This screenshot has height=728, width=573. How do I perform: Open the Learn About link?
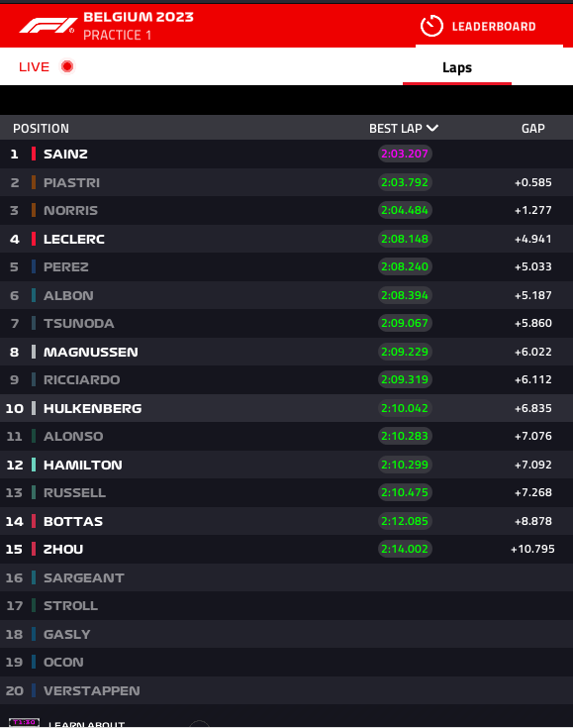coord(86,724)
